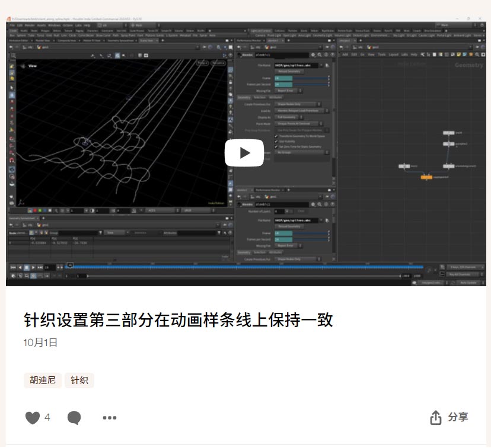Uncheck the Use Visibility checkbox
This screenshot has width=491, height=448.
(276, 142)
